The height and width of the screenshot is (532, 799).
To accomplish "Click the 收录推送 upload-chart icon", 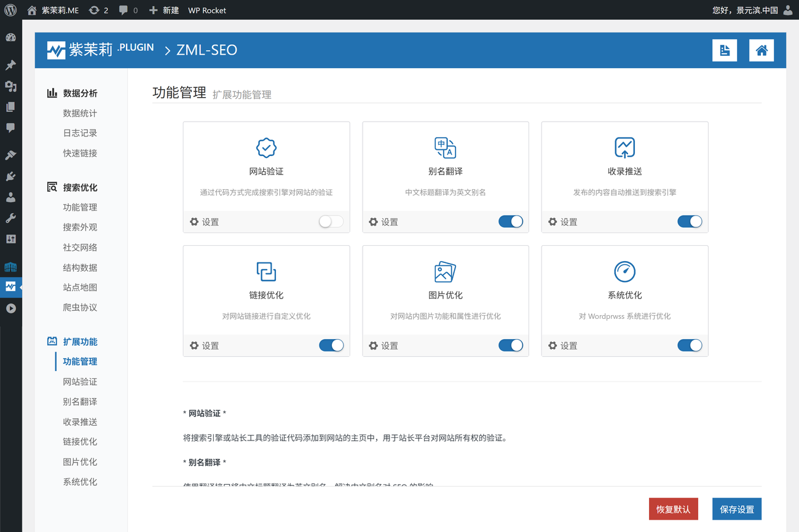I will [624, 147].
